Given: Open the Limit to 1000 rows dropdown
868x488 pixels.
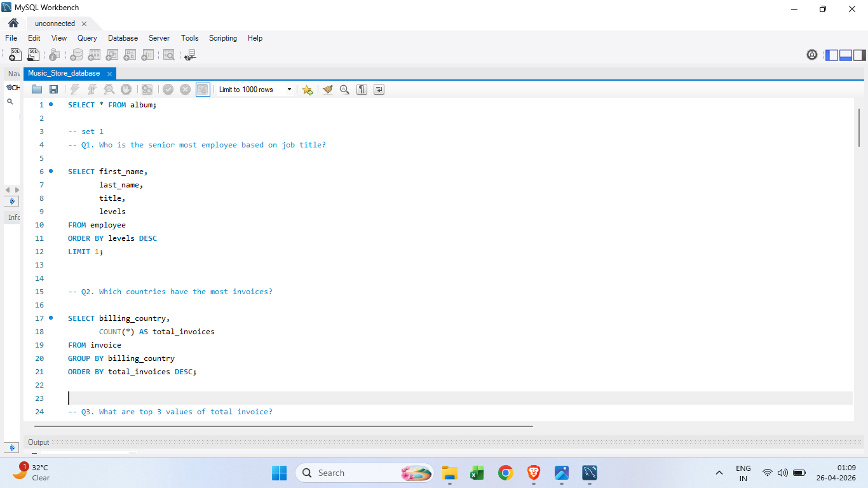Looking at the screenshot, I should pyautogui.click(x=255, y=90).
